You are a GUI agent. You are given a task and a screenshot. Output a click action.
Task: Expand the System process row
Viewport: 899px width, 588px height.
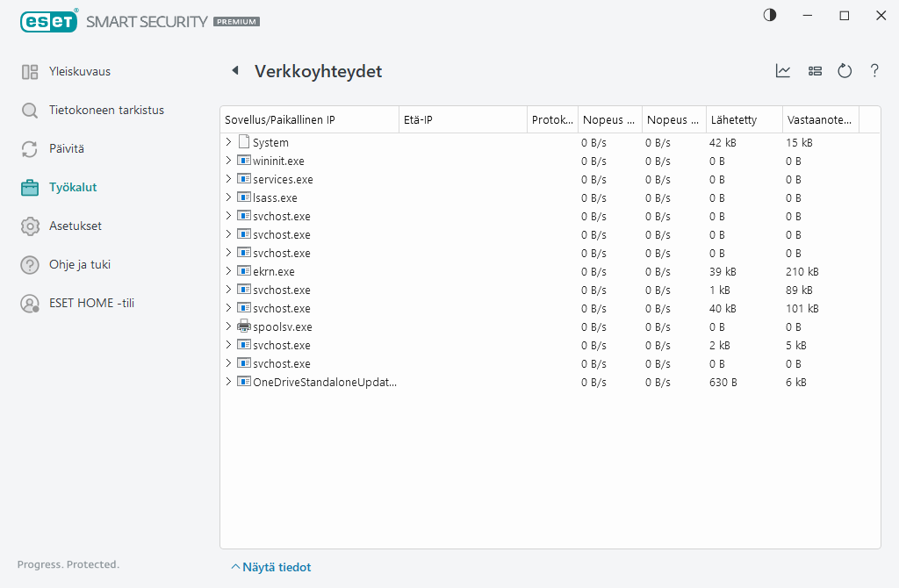tap(229, 141)
